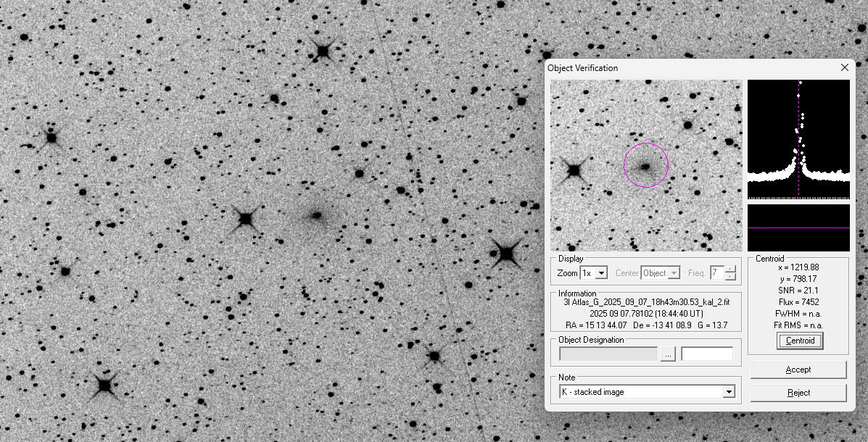Click the comet inside the magenta circle
Image resolution: width=868 pixels, height=442 pixels.
[644, 166]
